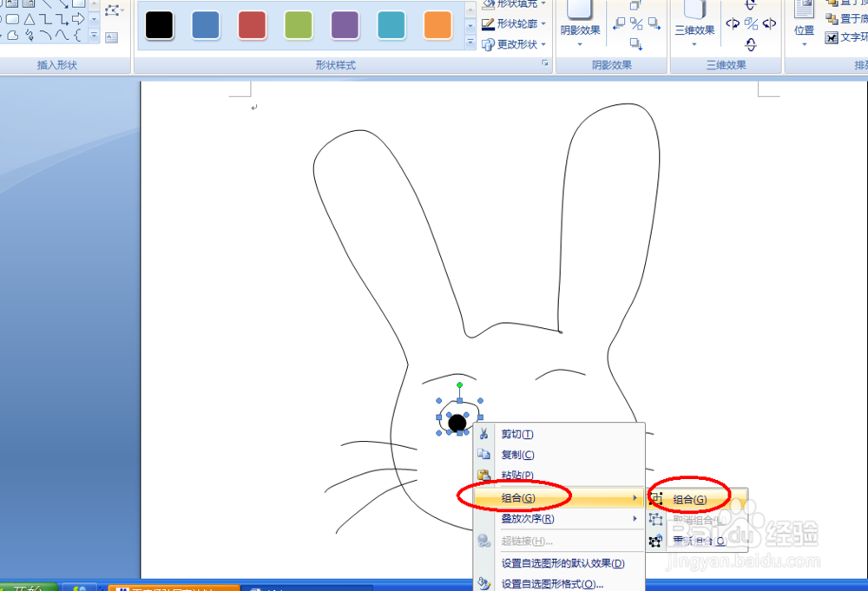The image size is (868, 591).
Task: Select the elbow connector shape
Action: tap(46, 19)
